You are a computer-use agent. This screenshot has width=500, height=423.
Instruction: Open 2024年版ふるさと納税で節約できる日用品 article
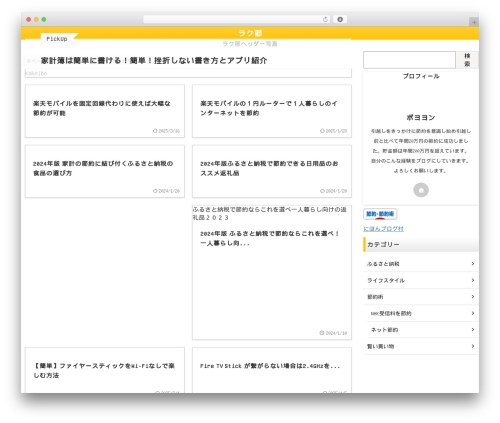(x=272, y=171)
